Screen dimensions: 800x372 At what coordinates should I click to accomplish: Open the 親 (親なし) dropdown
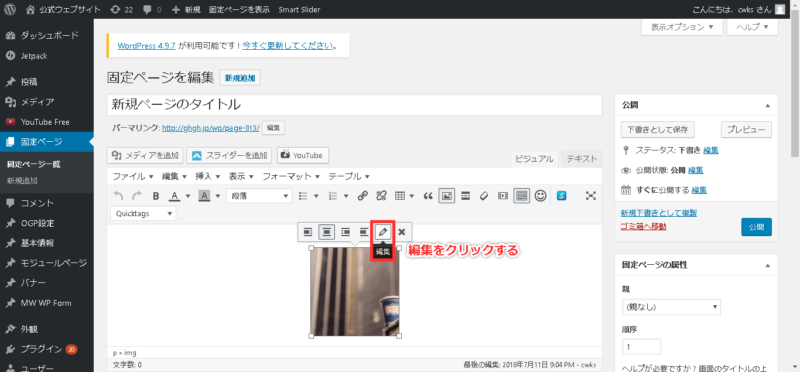671,307
